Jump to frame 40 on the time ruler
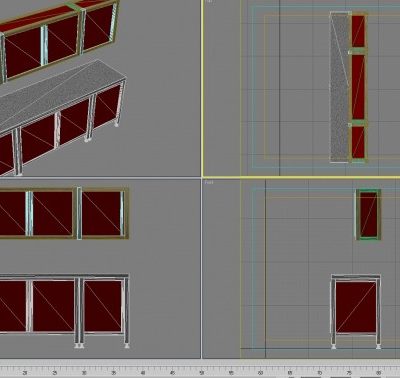 coord(143,373)
